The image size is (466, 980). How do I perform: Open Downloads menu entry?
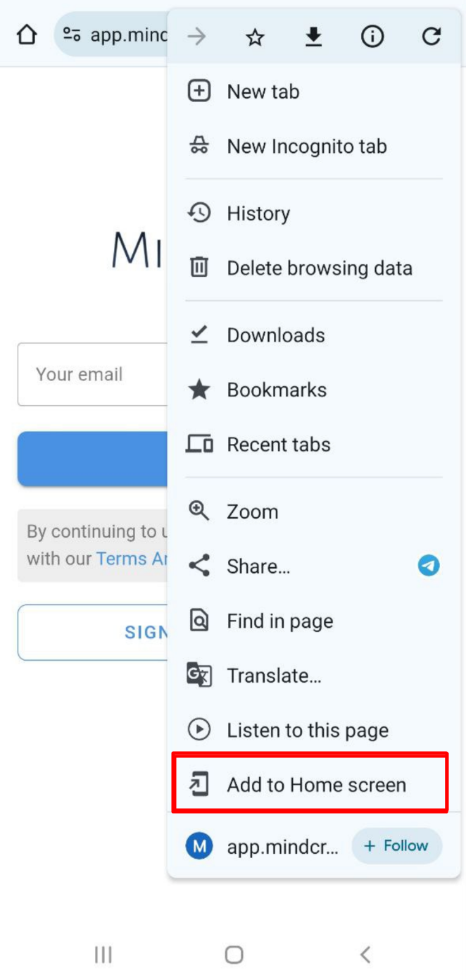(x=275, y=335)
